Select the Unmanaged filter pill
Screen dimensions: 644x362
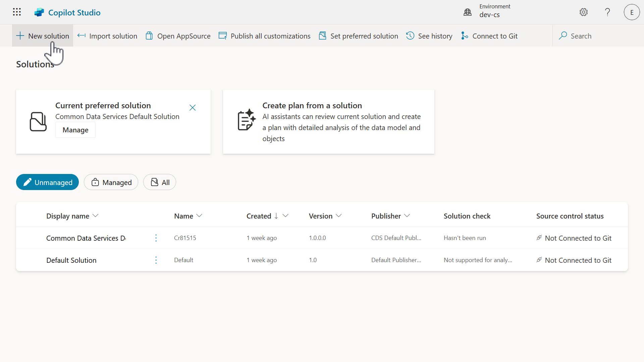pyautogui.click(x=47, y=182)
